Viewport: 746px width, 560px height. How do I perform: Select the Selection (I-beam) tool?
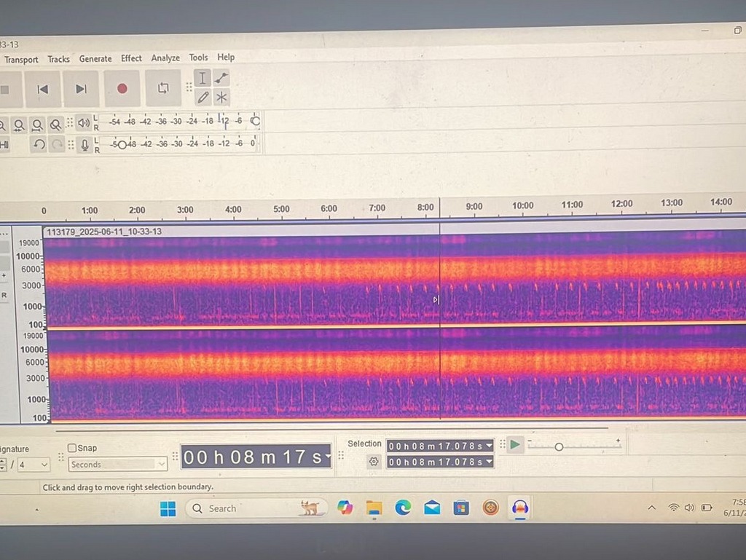(x=203, y=78)
